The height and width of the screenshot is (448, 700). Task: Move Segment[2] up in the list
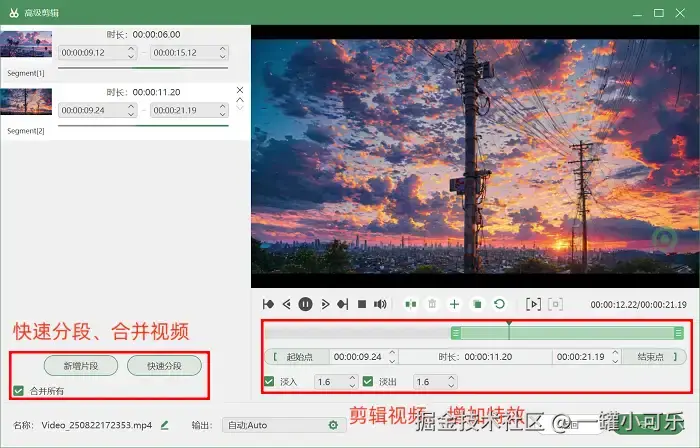tap(240, 100)
